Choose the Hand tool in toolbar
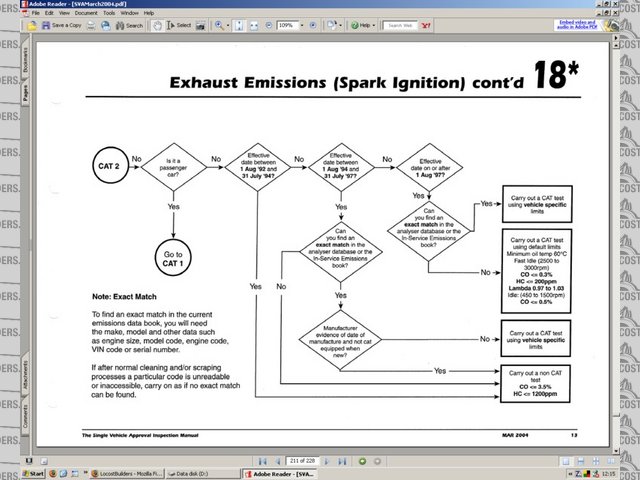The image size is (640, 480). tap(157, 24)
